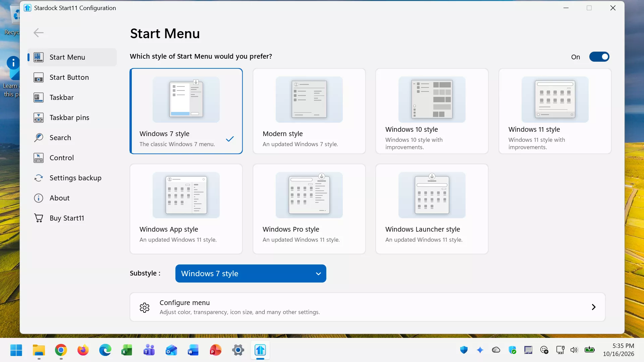Click the battery icon in system tray
Image resolution: width=644 pixels, height=362 pixels.
[x=590, y=350]
